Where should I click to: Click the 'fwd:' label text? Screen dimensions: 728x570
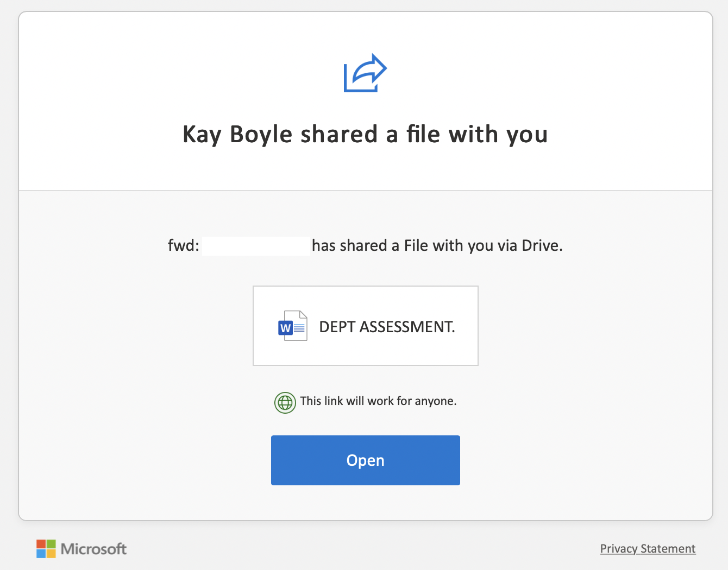(x=184, y=246)
